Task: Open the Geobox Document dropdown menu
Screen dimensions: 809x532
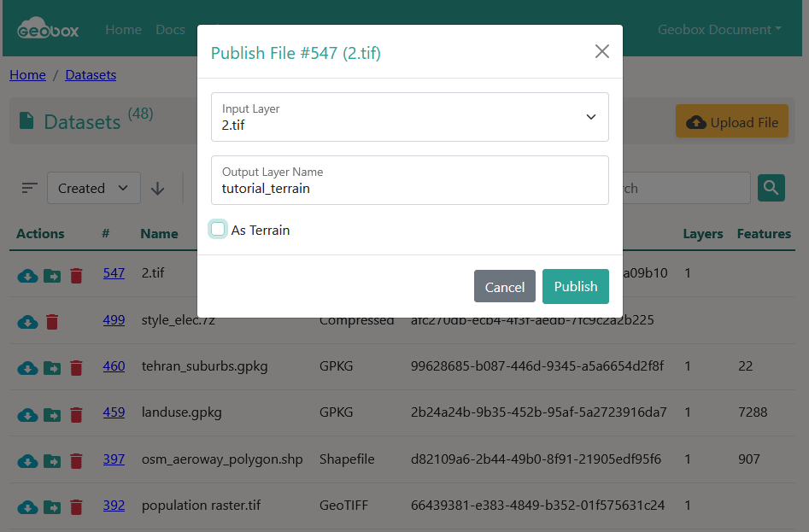Action: (x=718, y=30)
